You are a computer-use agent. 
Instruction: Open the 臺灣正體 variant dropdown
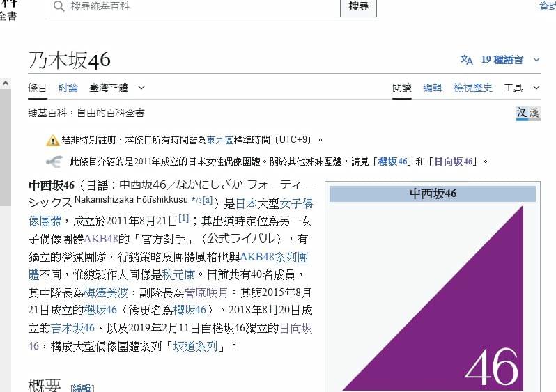(x=116, y=88)
